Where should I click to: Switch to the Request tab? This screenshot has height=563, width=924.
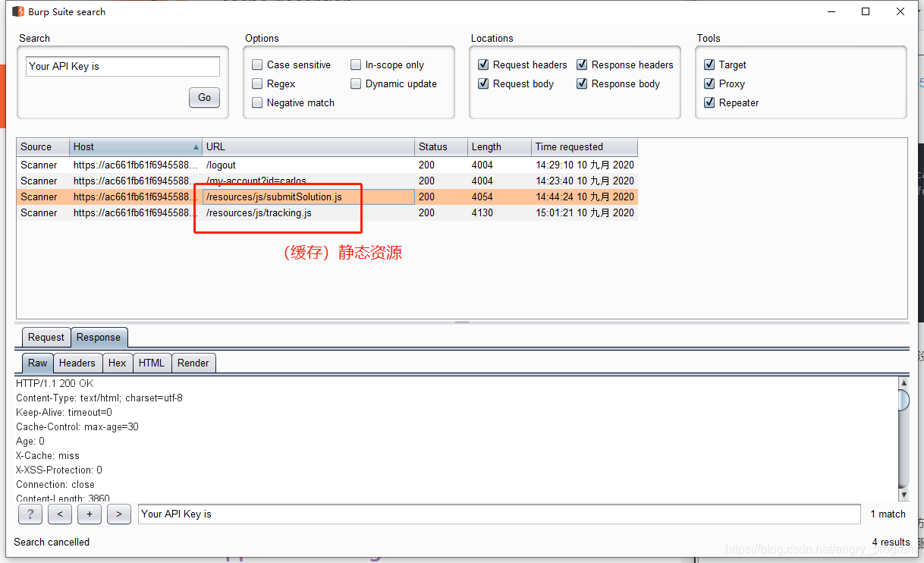(x=46, y=337)
